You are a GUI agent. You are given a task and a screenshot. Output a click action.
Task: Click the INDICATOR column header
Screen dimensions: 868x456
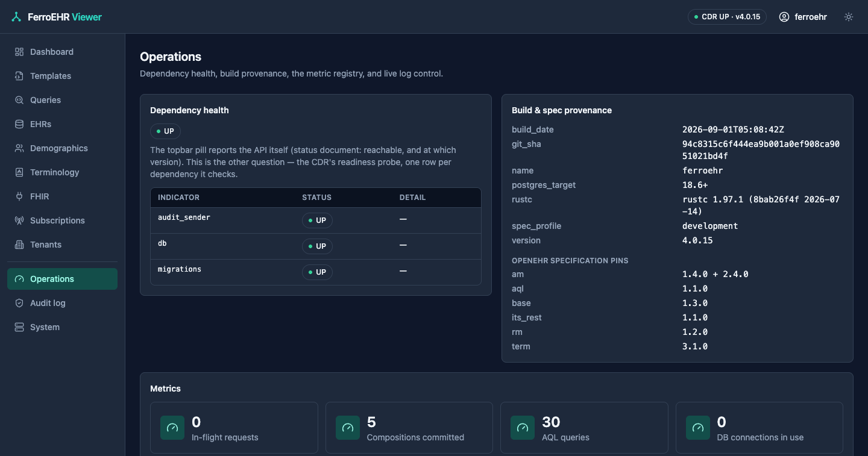(178, 198)
